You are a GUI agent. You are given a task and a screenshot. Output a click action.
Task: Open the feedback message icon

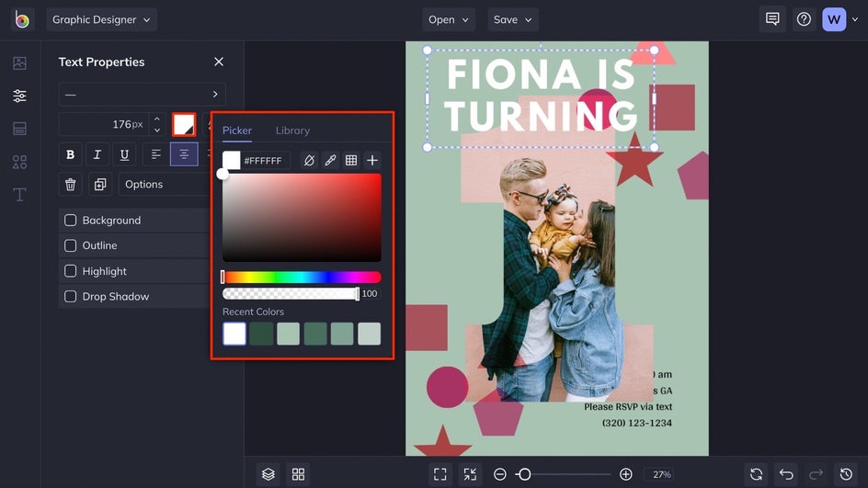pyautogui.click(x=772, y=19)
